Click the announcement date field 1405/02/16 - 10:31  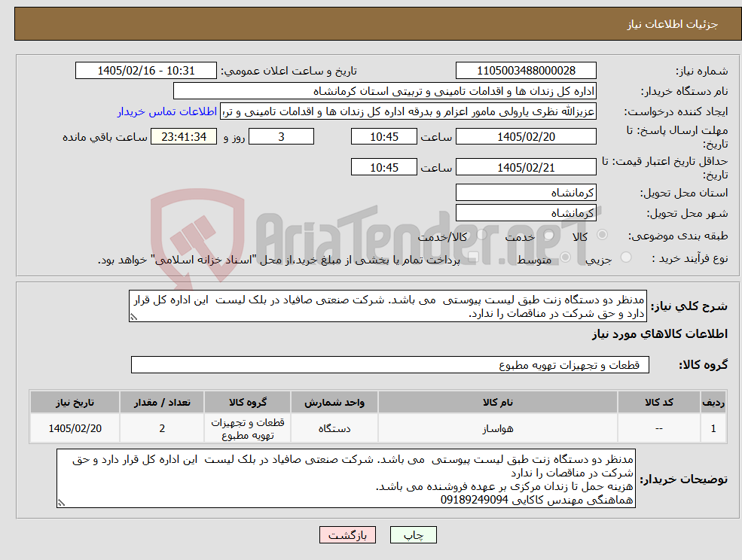pos(145,71)
